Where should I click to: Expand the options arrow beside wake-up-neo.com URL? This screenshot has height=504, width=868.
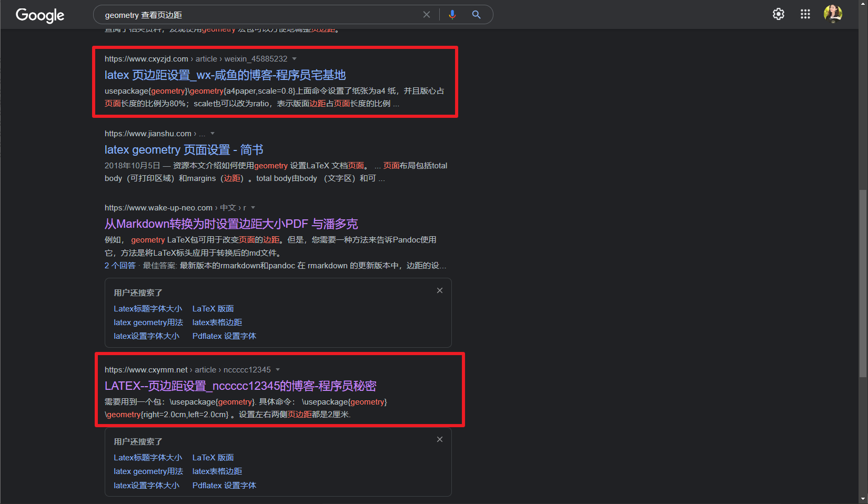tap(253, 208)
